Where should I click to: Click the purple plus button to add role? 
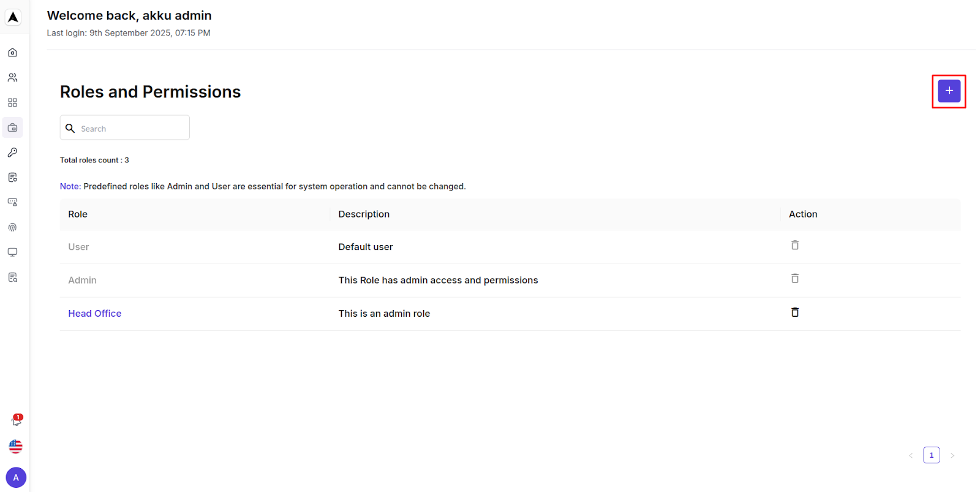(949, 91)
